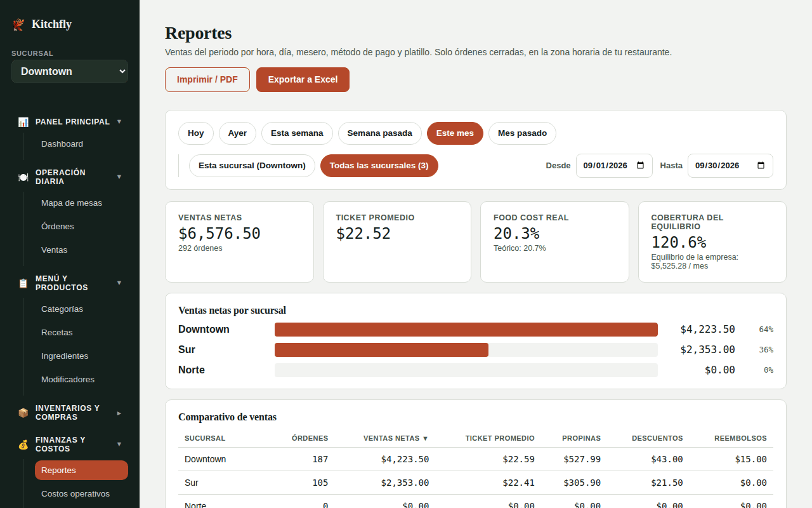Click the Menú y Productos clipboard icon

click(x=23, y=283)
